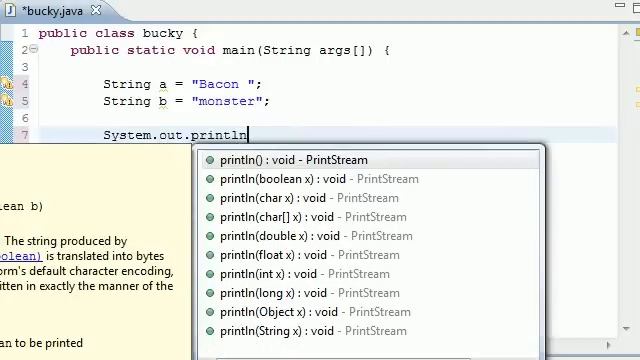Choose println() : void suggestion
This screenshot has width=640, height=360.
tap(371, 160)
